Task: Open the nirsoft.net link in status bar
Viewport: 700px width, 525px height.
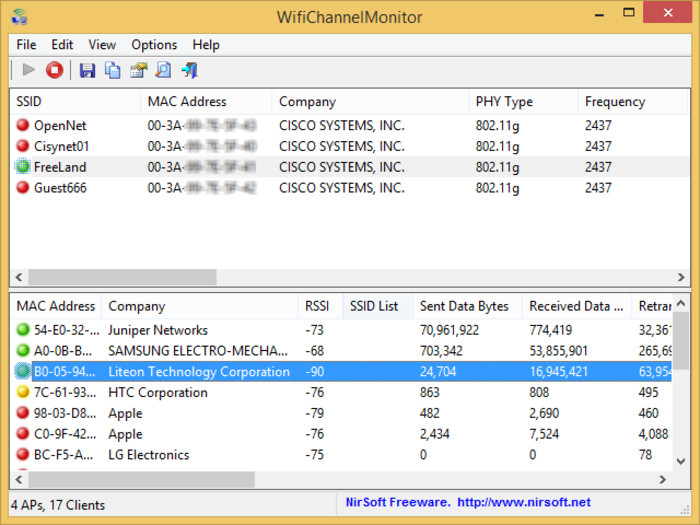Action: pos(524,502)
